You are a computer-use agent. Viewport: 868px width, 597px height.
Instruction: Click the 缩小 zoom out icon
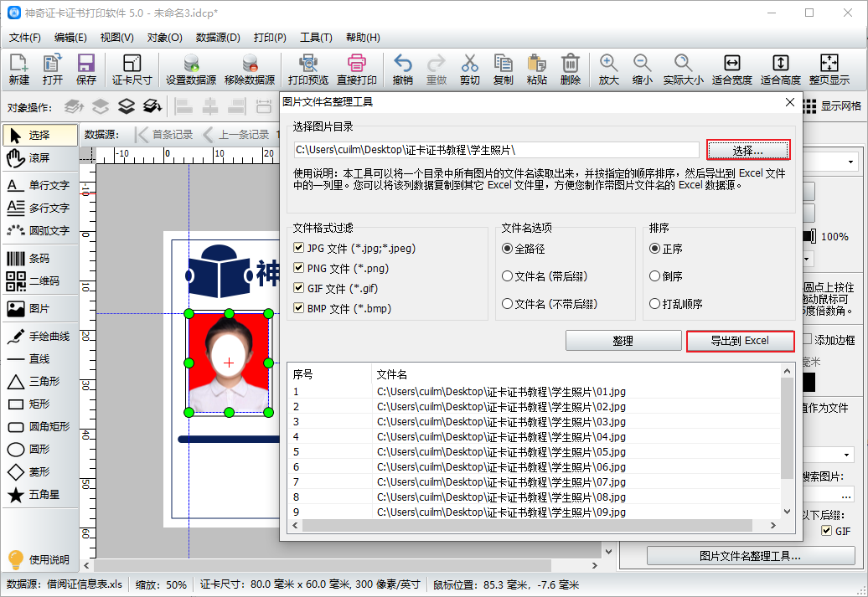642,69
